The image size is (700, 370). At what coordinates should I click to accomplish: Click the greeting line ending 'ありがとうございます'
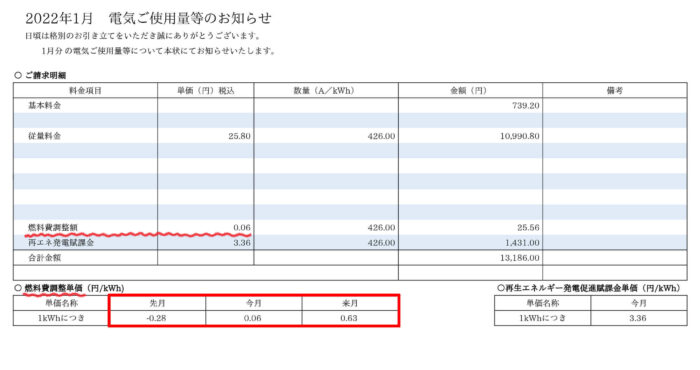[143, 36]
